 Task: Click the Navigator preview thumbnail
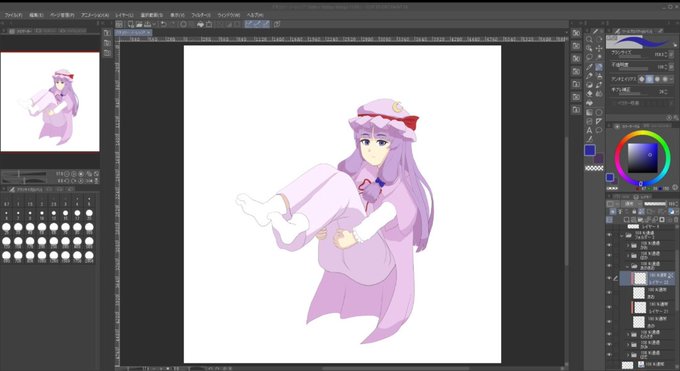(50, 102)
